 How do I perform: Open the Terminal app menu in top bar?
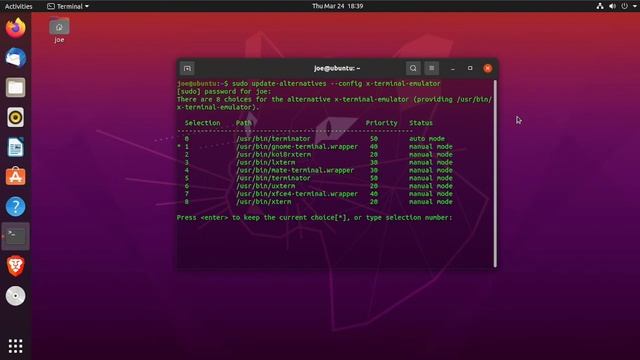[68, 6]
